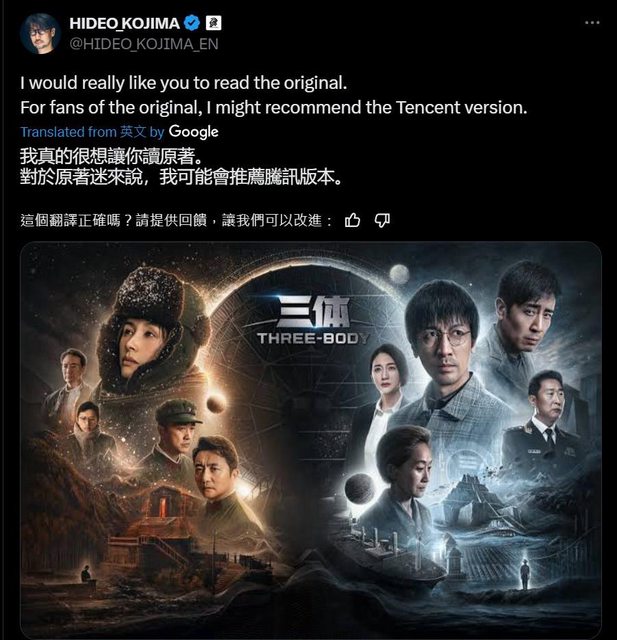The image size is (617, 640).
Task: Click the 英文 source language label
Action: pyautogui.click(x=133, y=132)
